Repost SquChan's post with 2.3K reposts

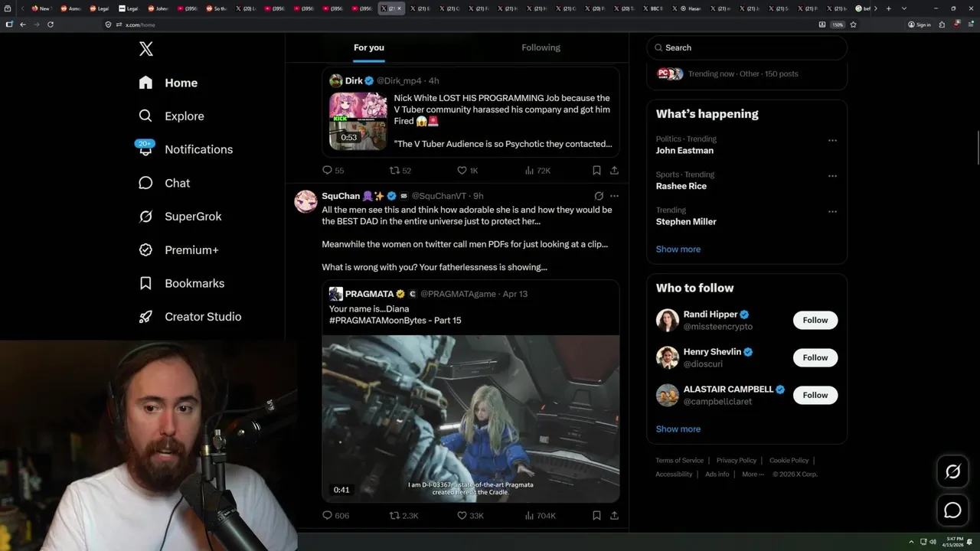[403, 516]
